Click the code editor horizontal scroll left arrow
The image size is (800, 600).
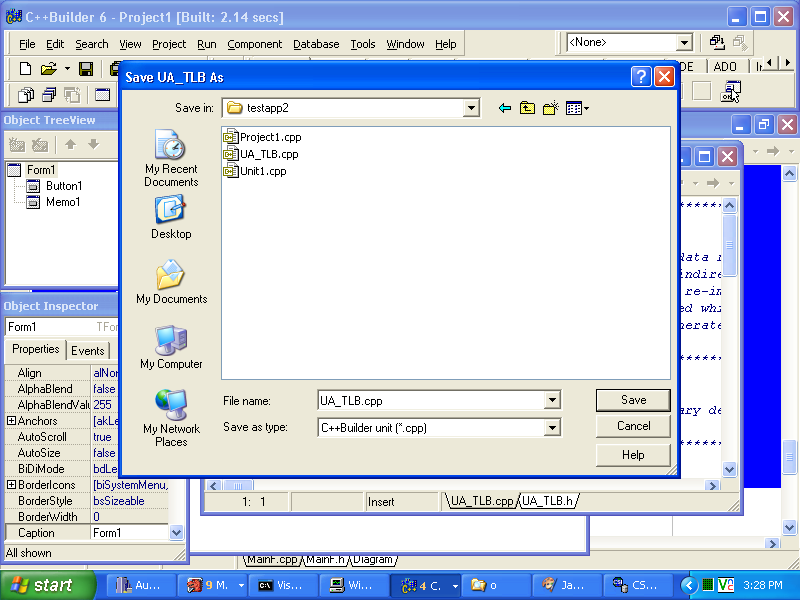[x=214, y=485]
